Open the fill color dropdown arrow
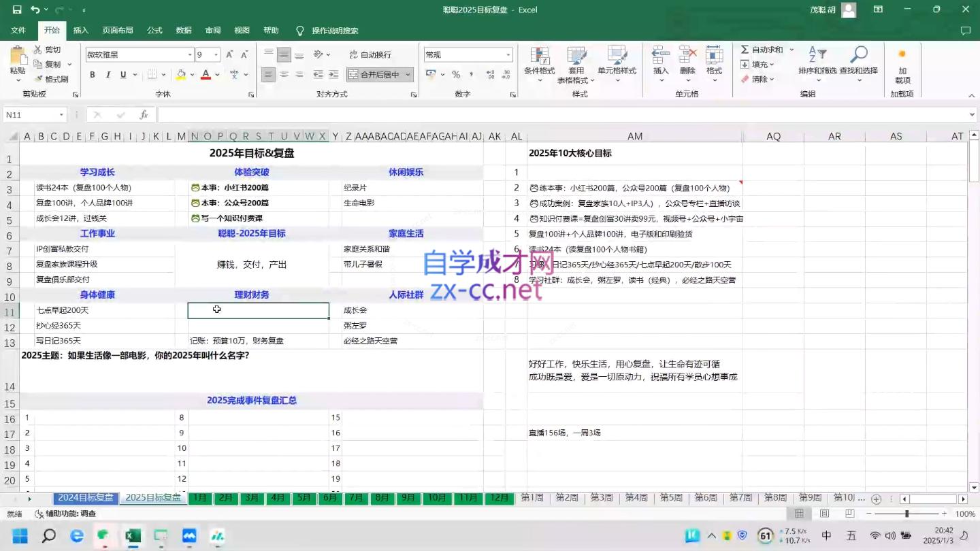This screenshot has height=551, width=980. pyautogui.click(x=192, y=75)
